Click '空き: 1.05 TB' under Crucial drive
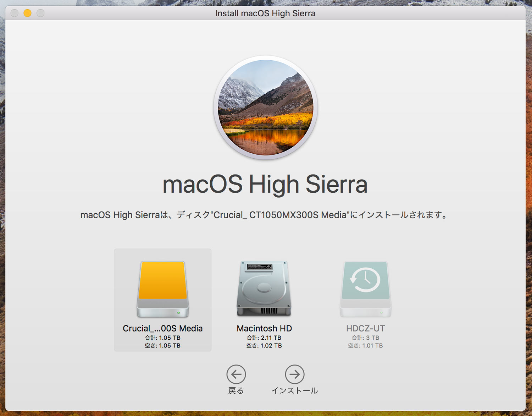This screenshot has height=416, width=532. (x=163, y=346)
